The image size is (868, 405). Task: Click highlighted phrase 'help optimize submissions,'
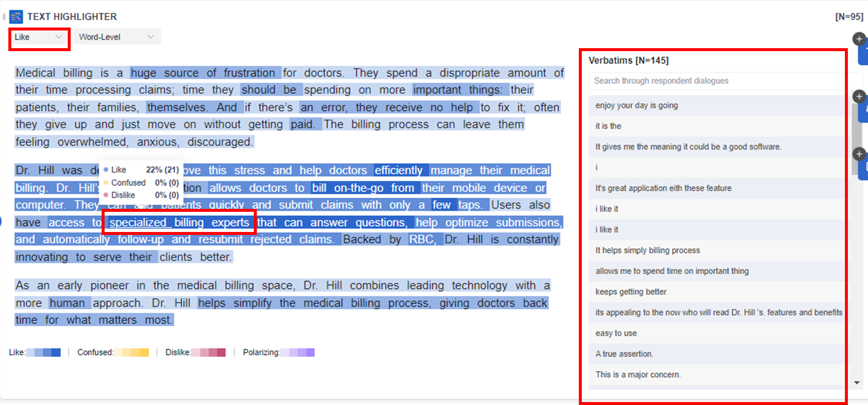(x=488, y=223)
